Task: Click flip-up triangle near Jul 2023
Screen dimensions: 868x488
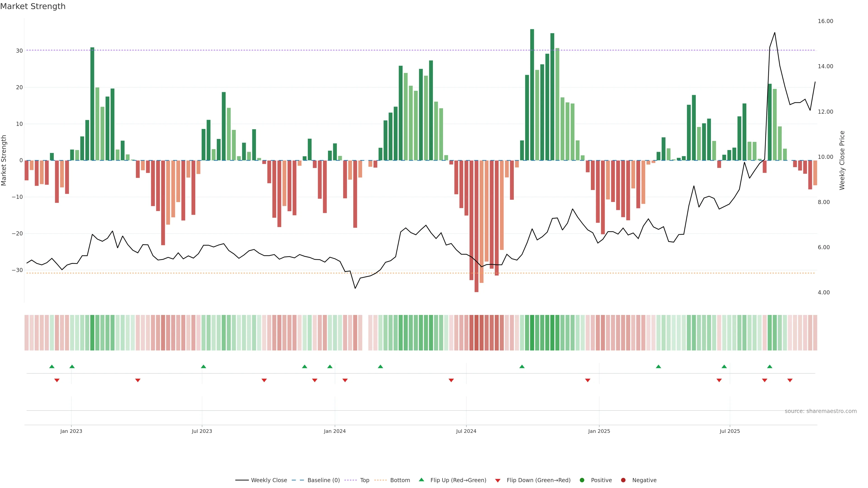Action: [203, 366]
